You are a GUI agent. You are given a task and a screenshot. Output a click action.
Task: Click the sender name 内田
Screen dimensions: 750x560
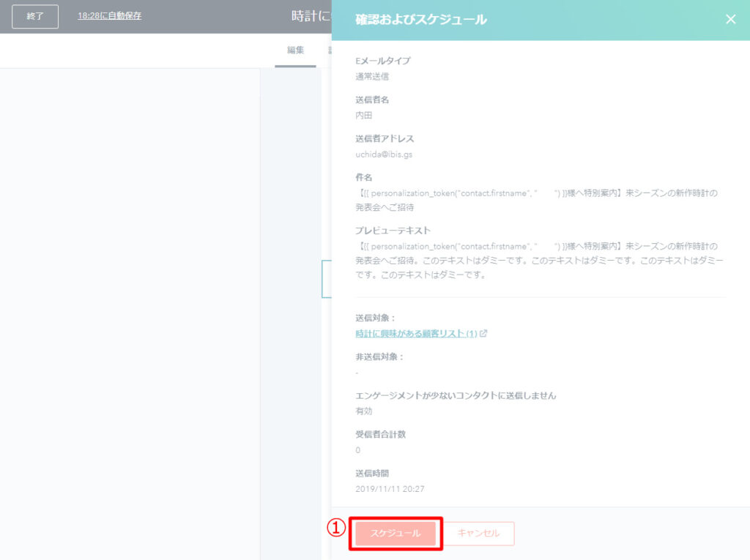tap(363, 115)
